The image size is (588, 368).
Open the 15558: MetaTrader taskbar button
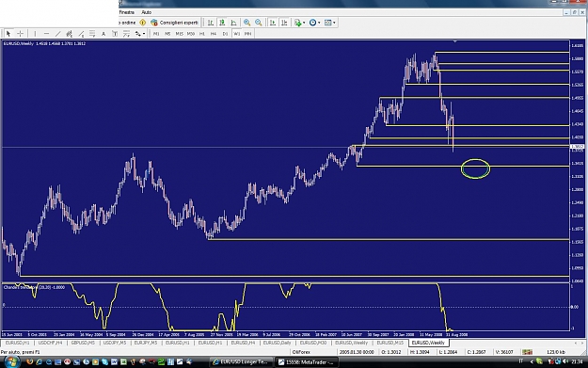point(307,362)
